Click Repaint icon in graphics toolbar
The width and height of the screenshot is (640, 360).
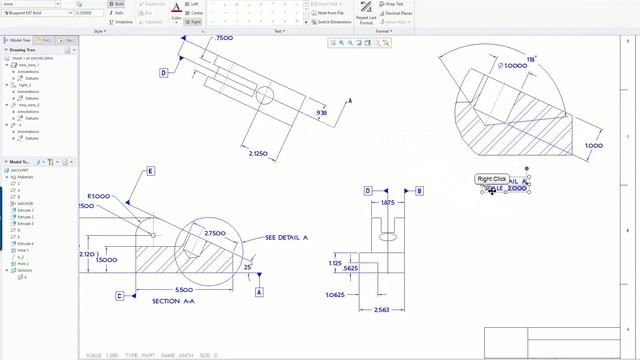pyautogui.click(x=359, y=43)
